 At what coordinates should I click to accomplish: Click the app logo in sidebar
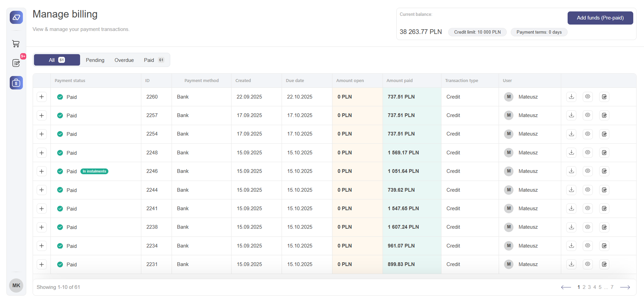(16, 17)
